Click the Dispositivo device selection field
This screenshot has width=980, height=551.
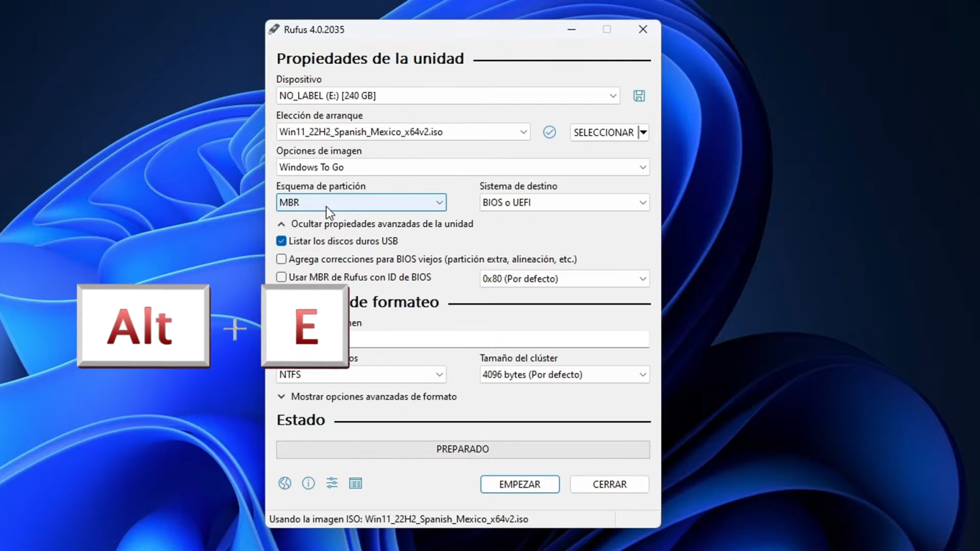pyautogui.click(x=447, y=95)
